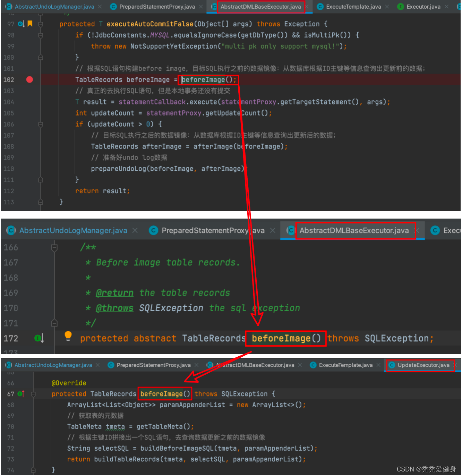Click the beforeImage() call on line 102

[x=209, y=80]
